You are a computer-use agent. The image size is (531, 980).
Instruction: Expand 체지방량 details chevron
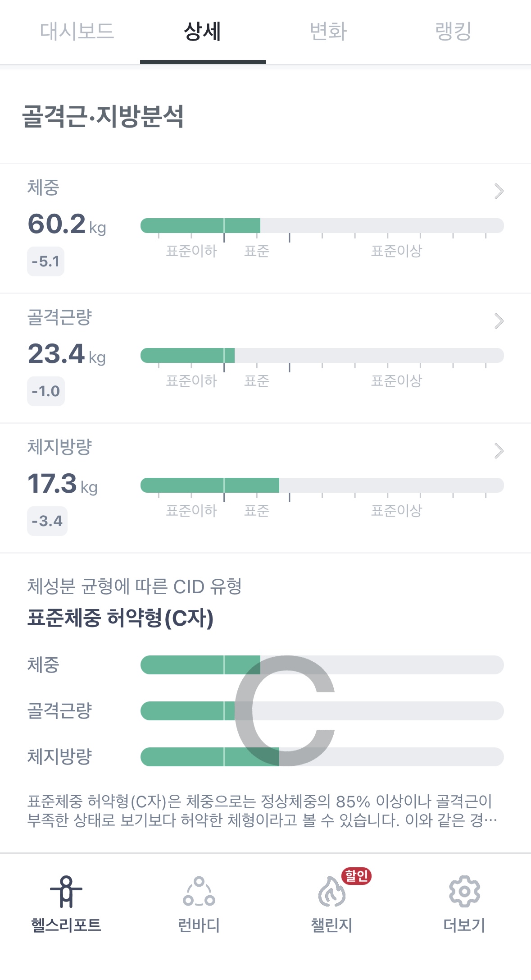(499, 451)
